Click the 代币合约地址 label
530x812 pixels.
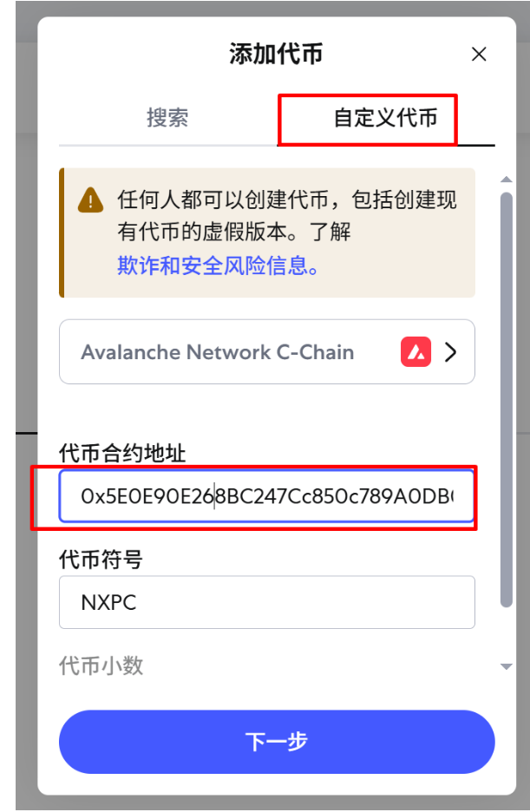tap(122, 453)
